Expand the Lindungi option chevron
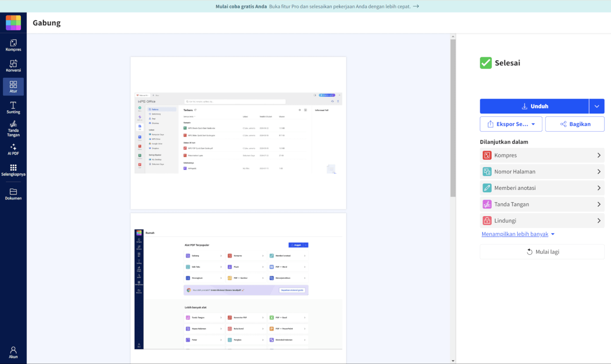This screenshot has height=364, width=611. [x=599, y=220]
